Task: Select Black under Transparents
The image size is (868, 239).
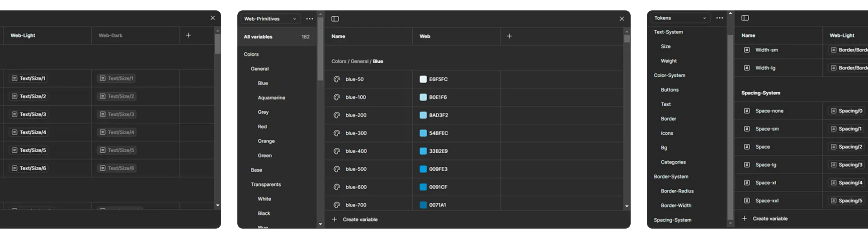Action: (264, 213)
